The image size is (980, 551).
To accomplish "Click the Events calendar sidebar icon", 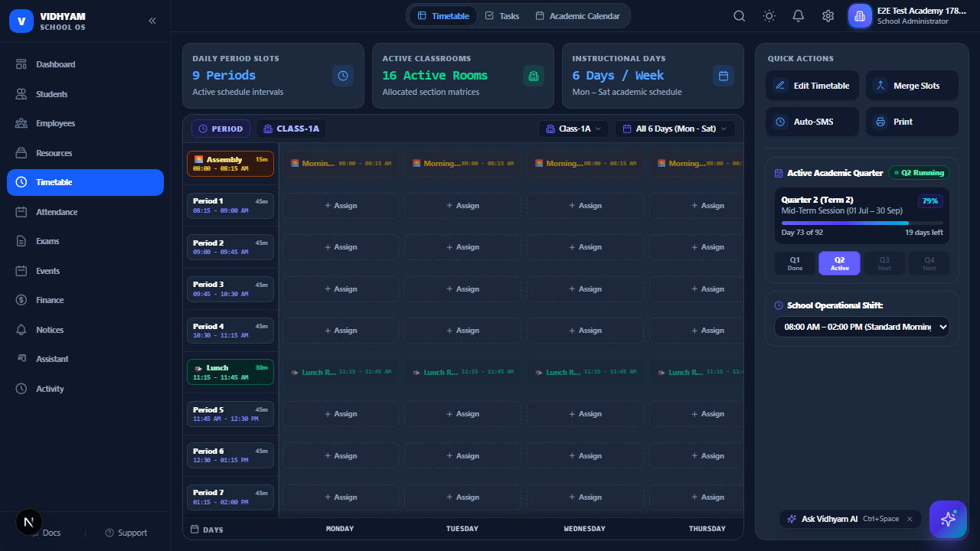I will click(x=21, y=271).
